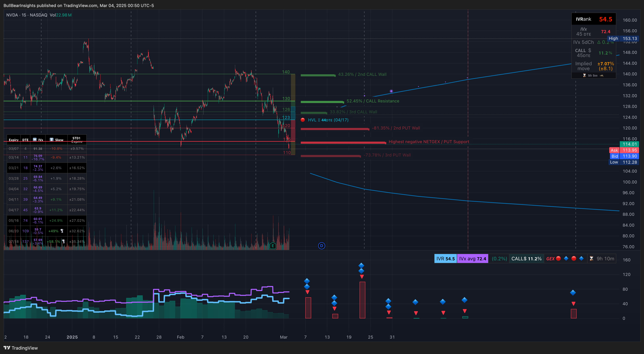644x354 pixels.
Task: Click the CALL$ 11.2% status label
Action: click(526, 259)
